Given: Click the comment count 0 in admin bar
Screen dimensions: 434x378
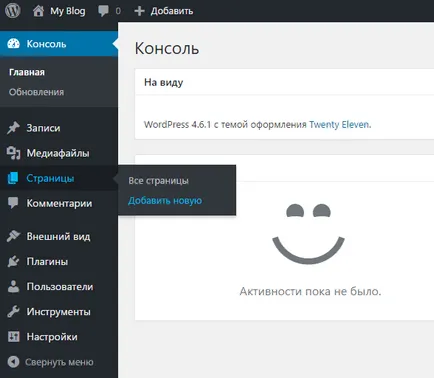Looking at the screenshot, I should click(118, 11).
